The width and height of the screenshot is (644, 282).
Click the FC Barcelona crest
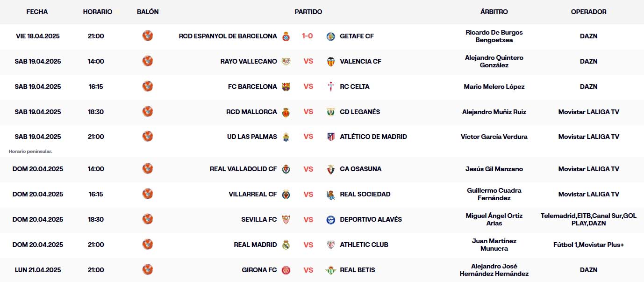286,87
